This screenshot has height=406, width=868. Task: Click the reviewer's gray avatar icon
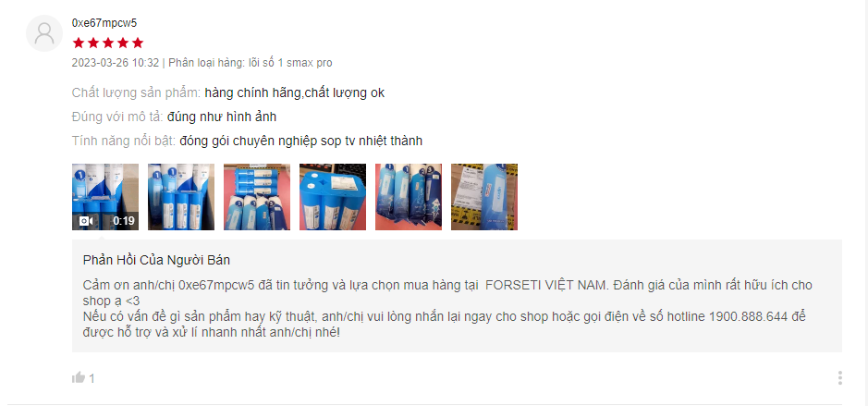point(44,33)
